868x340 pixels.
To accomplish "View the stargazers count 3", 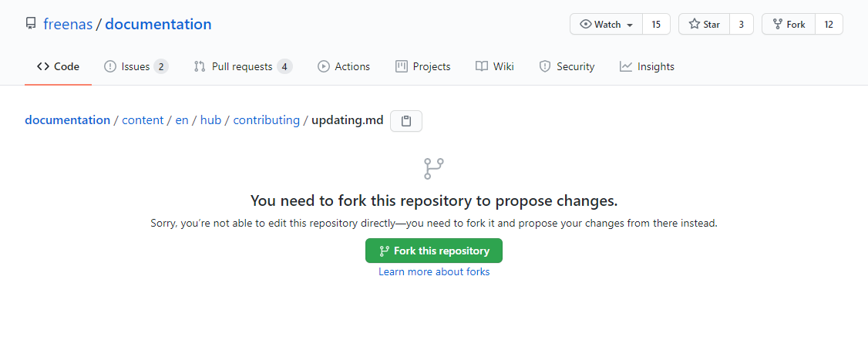I will pyautogui.click(x=741, y=25).
